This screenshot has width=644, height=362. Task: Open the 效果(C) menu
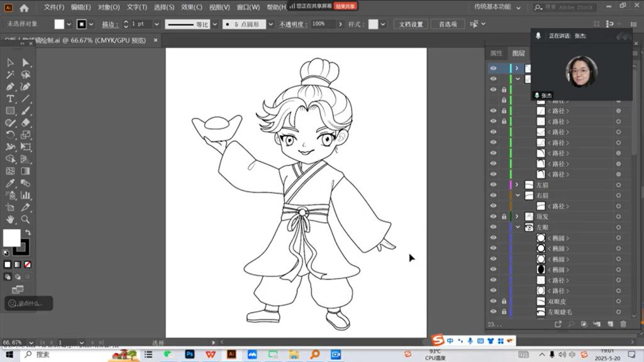(x=191, y=8)
